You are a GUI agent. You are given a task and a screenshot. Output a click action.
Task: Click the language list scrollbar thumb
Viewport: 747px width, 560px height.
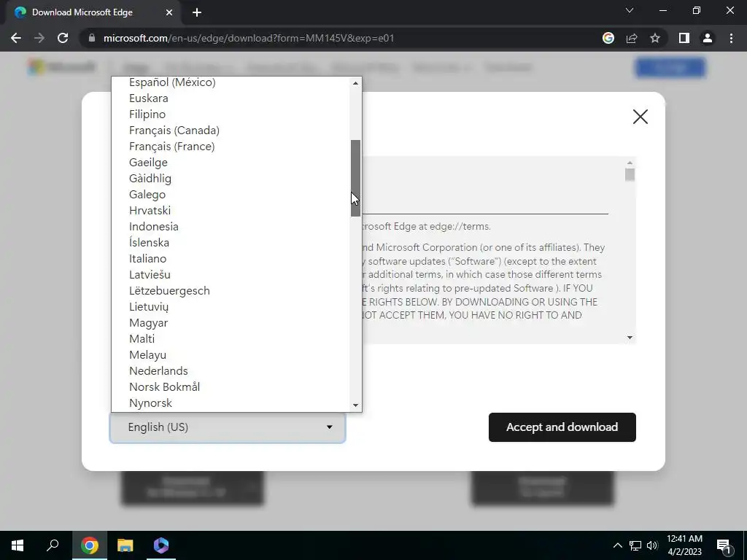[x=355, y=178]
